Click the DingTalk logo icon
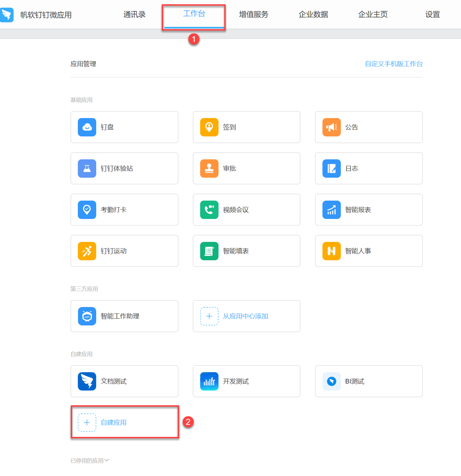The width and height of the screenshot is (461, 476). [x=7, y=15]
